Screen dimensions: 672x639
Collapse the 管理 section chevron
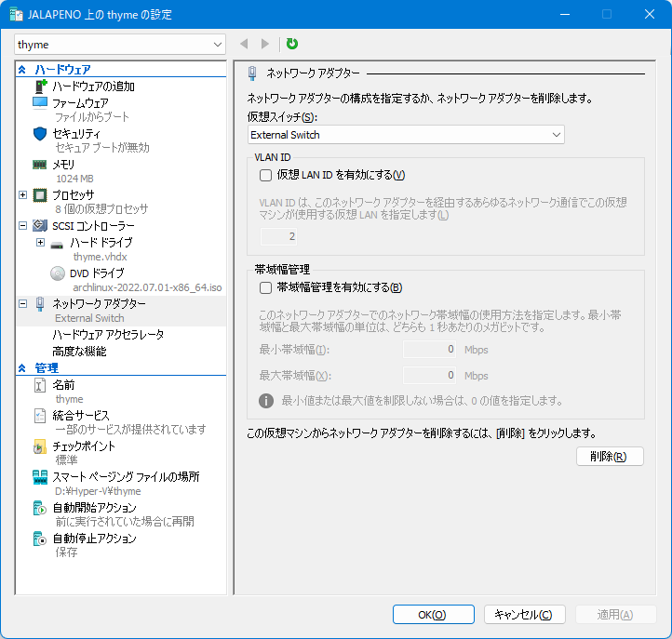tap(22, 368)
